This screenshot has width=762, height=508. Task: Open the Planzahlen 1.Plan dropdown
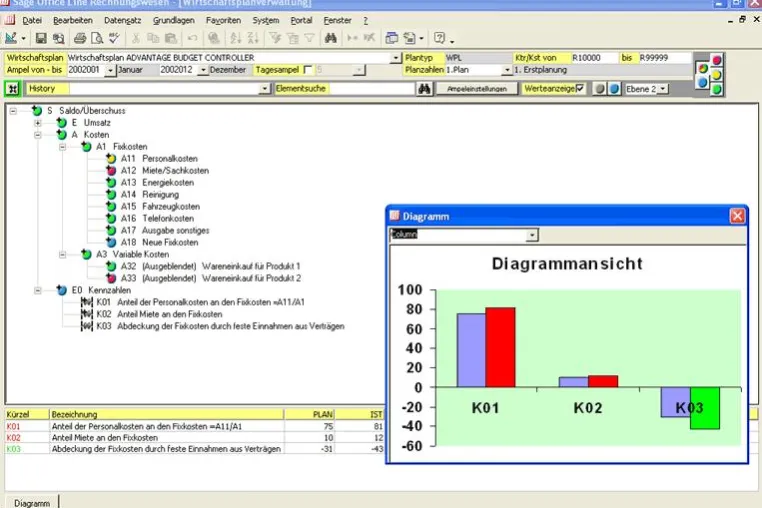(507, 70)
